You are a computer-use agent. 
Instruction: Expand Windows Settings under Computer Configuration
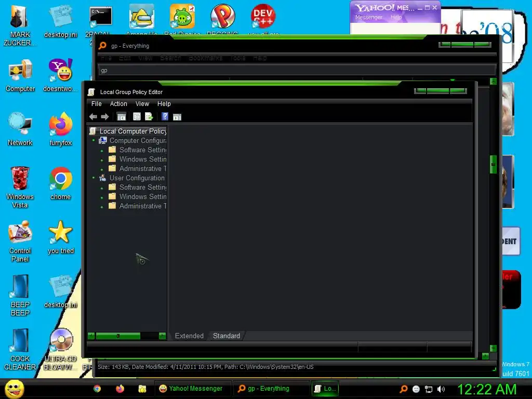click(x=102, y=160)
